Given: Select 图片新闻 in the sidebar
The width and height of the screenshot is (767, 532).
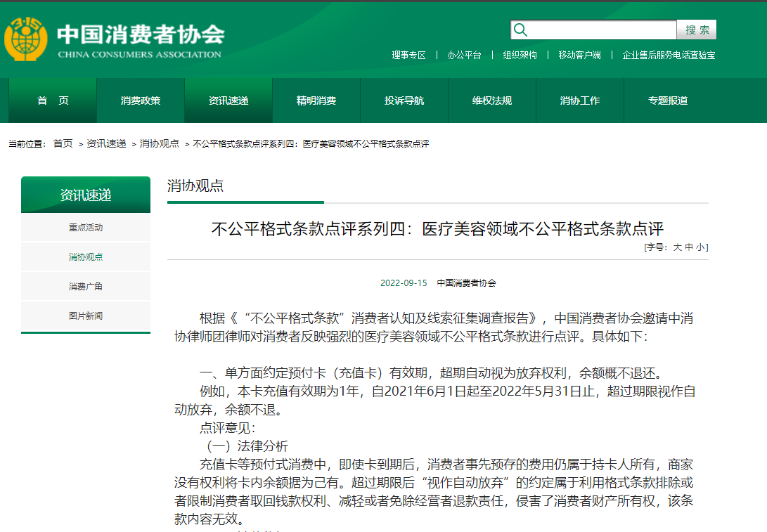Looking at the screenshot, I should pyautogui.click(x=86, y=316).
